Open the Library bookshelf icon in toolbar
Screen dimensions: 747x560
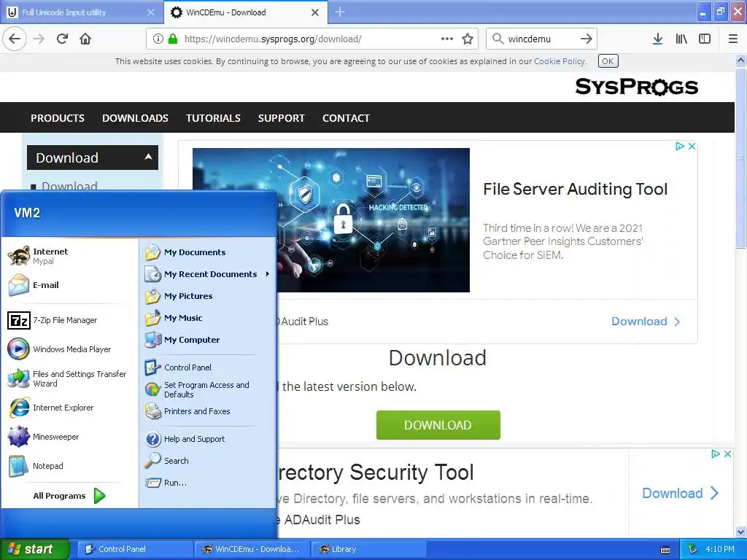[681, 39]
